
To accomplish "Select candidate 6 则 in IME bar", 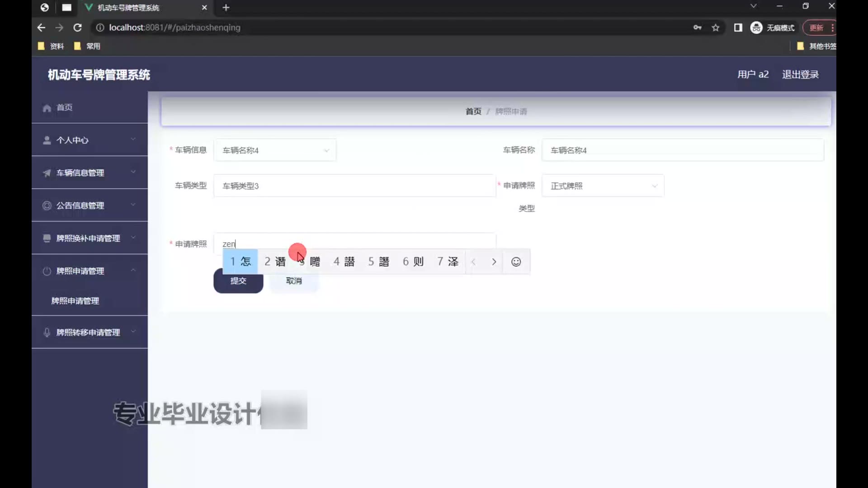I will 413,262.
